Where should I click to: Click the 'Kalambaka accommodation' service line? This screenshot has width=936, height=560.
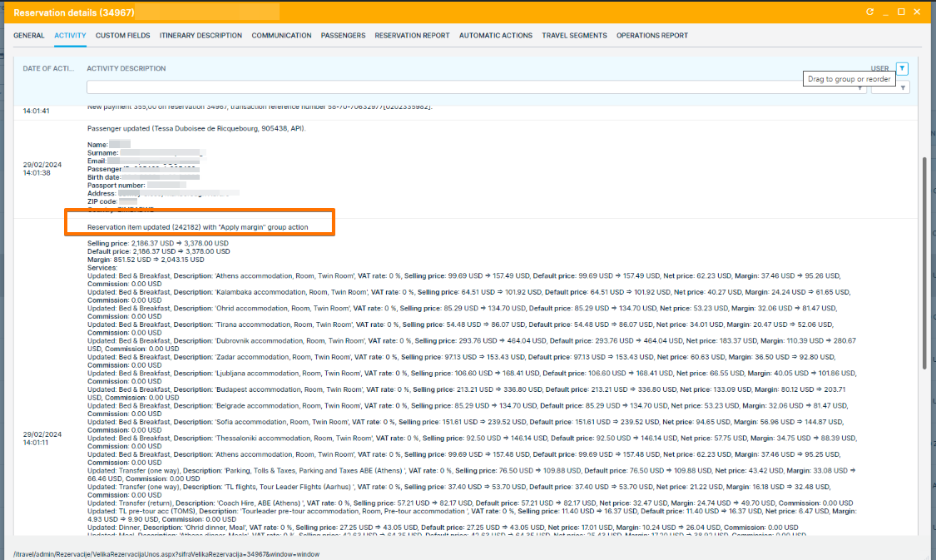point(471,296)
